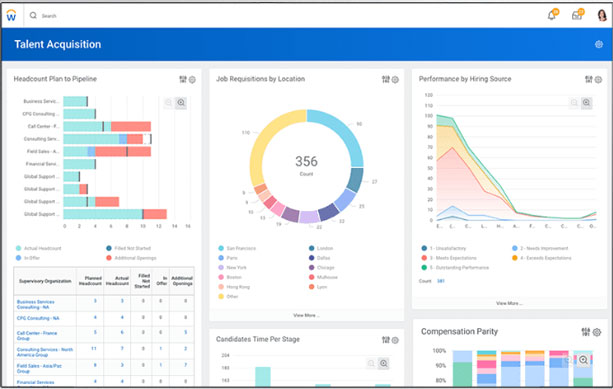
Task: Open the inbox tray icon
Action: tap(577, 15)
